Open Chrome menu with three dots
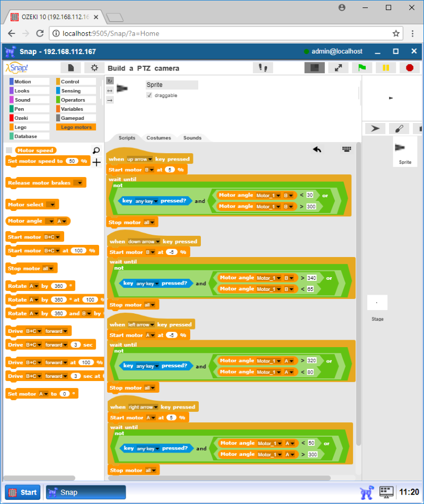Image resolution: width=424 pixels, height=504 pixels. click(412, 33)
